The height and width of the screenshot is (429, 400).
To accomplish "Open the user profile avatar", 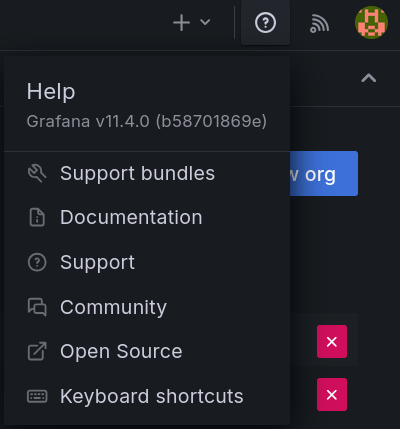I will pos(371,23).
